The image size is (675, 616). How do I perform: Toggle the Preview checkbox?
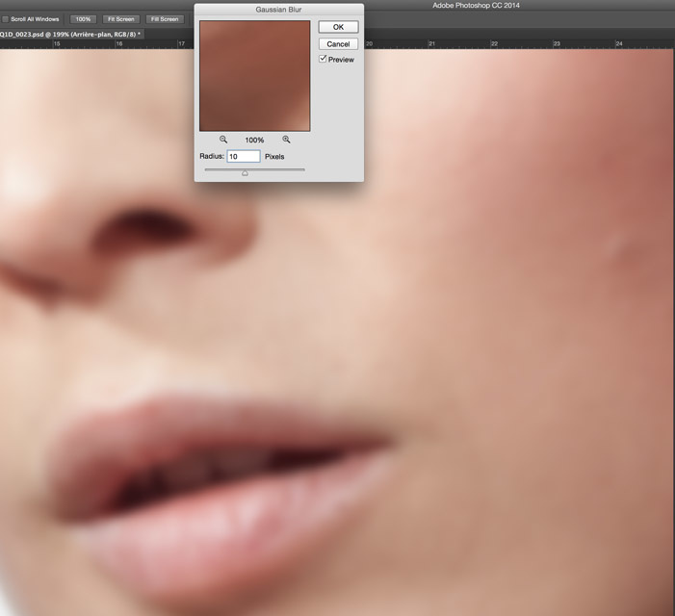coord(323,59)
